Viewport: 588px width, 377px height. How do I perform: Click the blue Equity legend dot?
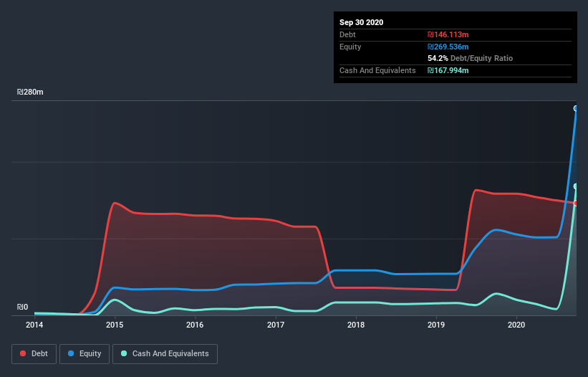pyautogui.click(x=71, y=353)
